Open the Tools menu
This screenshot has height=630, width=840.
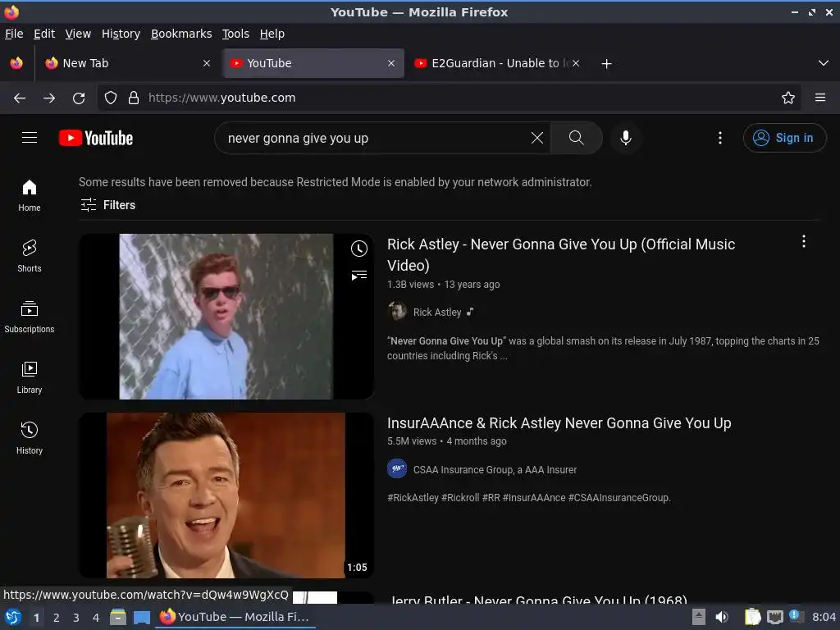(x=235, y=34)
